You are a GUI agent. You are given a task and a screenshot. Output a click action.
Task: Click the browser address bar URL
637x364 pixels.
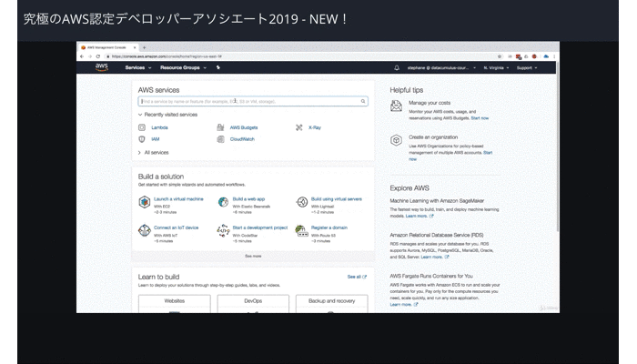[167, 56]
